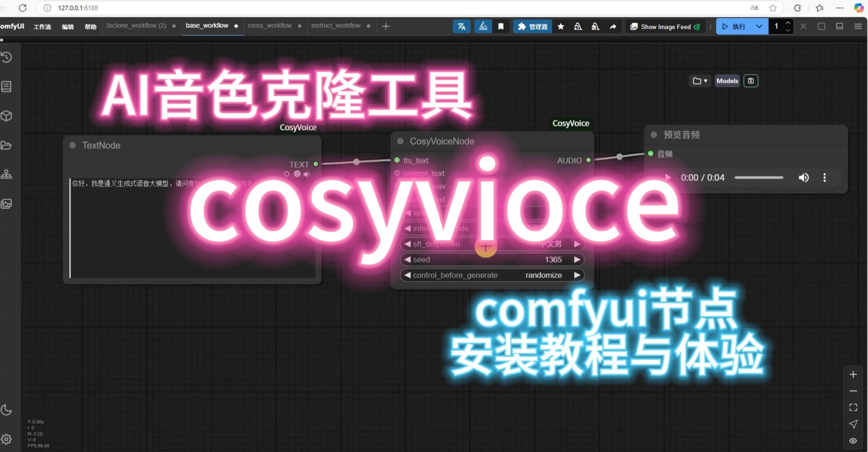Screen dimensions: 868x452
Task: Toggle link visibility eye icon
Action: coord(853,441)
